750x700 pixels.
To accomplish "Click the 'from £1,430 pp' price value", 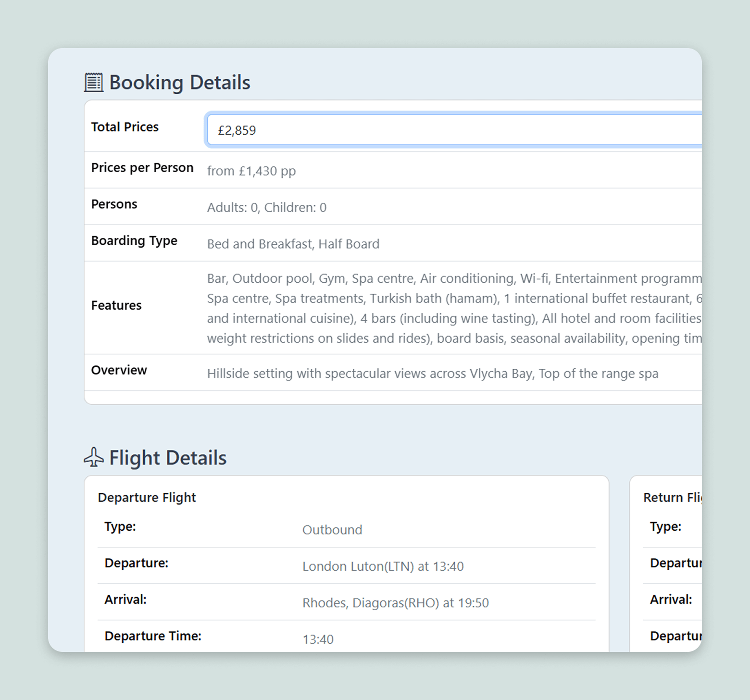I will (251, 171).
